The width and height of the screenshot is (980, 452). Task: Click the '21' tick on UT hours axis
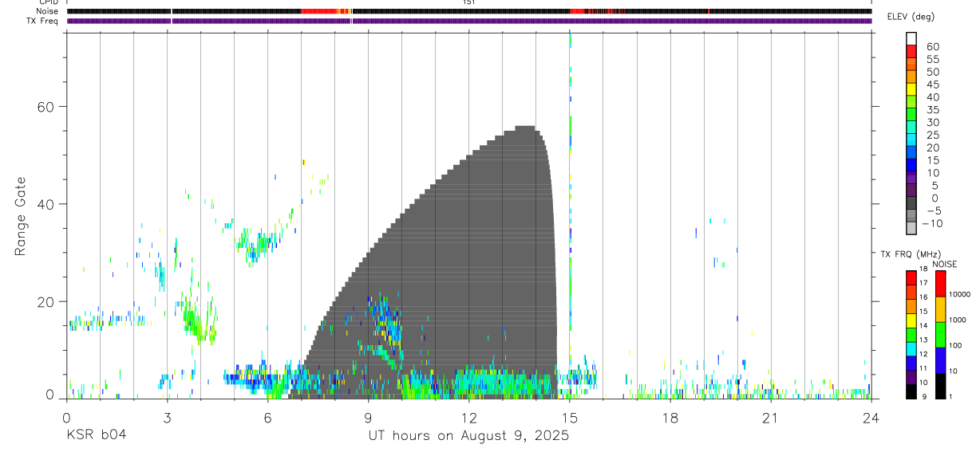click(x=771, y=417)
